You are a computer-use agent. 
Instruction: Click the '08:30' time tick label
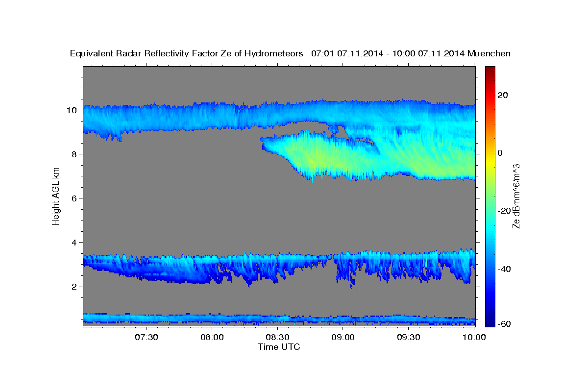(278, 337)
